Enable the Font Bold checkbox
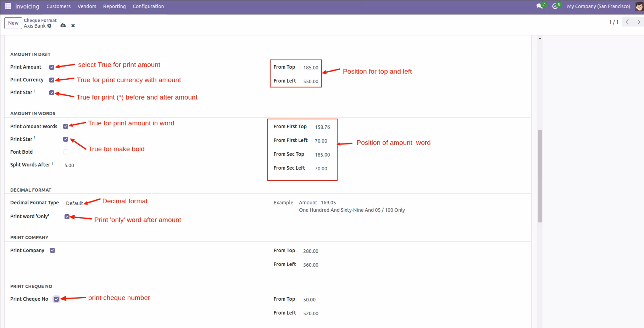 66,152
